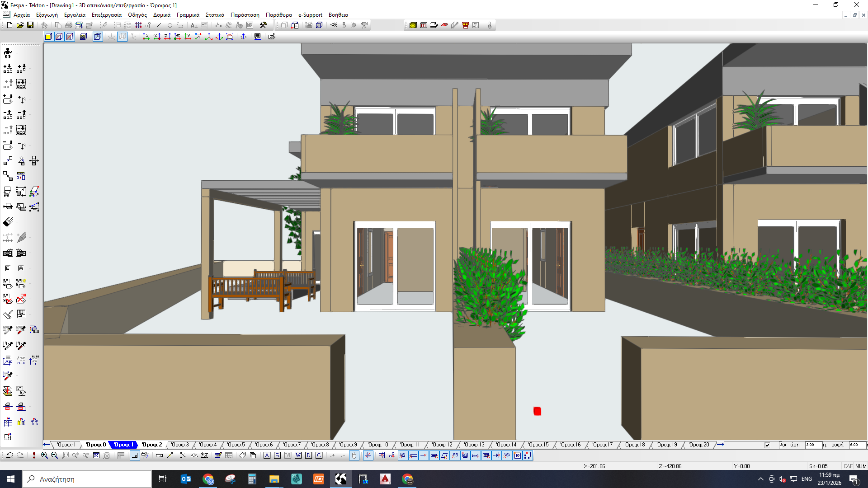Click the undo arrow icon
The height and width of the screenshot is (488, 868).
(9, 455)
